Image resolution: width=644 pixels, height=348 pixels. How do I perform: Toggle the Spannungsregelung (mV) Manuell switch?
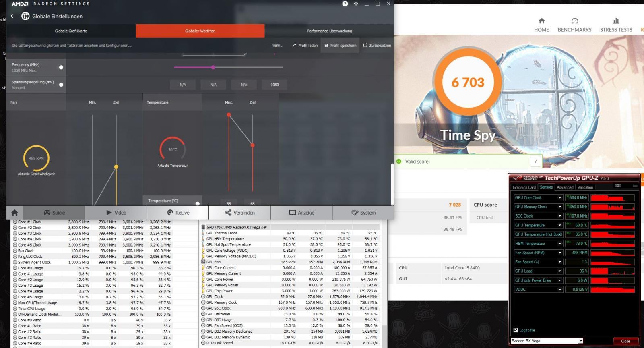pyautogui.click(x=61, y=85)
